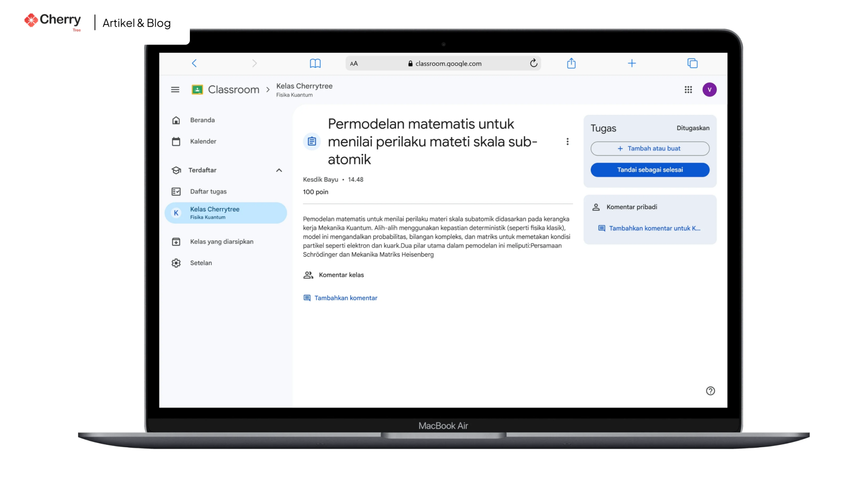Open the AA reader text options
The height and width of the screenshot is (488, 868).
pyautogui.click(x=354, y=63)
